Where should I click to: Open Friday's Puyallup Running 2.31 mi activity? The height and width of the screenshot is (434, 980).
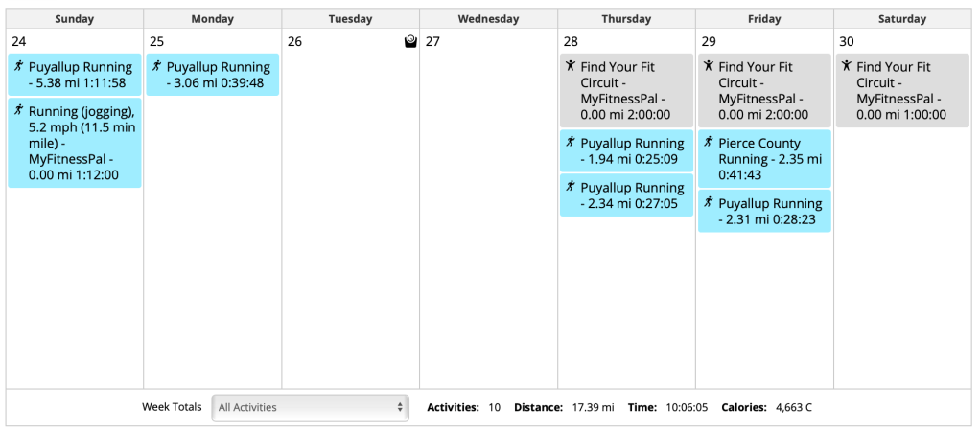point(771,211)
